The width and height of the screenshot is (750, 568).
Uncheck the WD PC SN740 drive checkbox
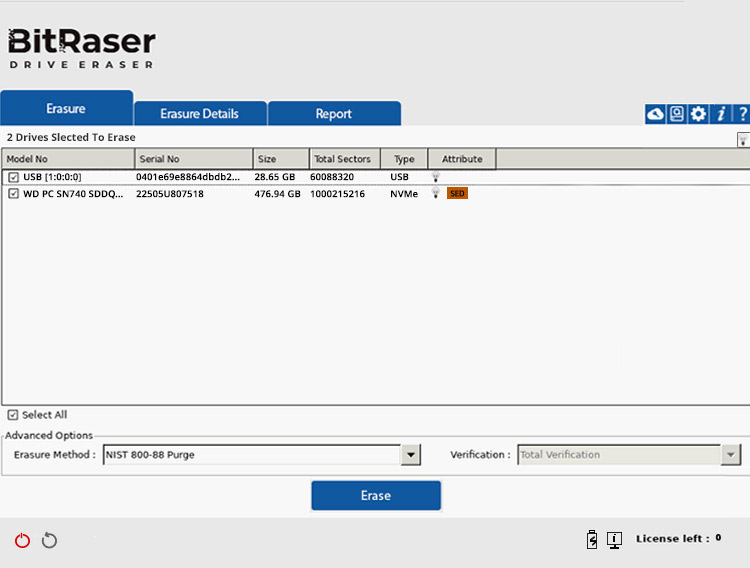click(x=13, y=194)
